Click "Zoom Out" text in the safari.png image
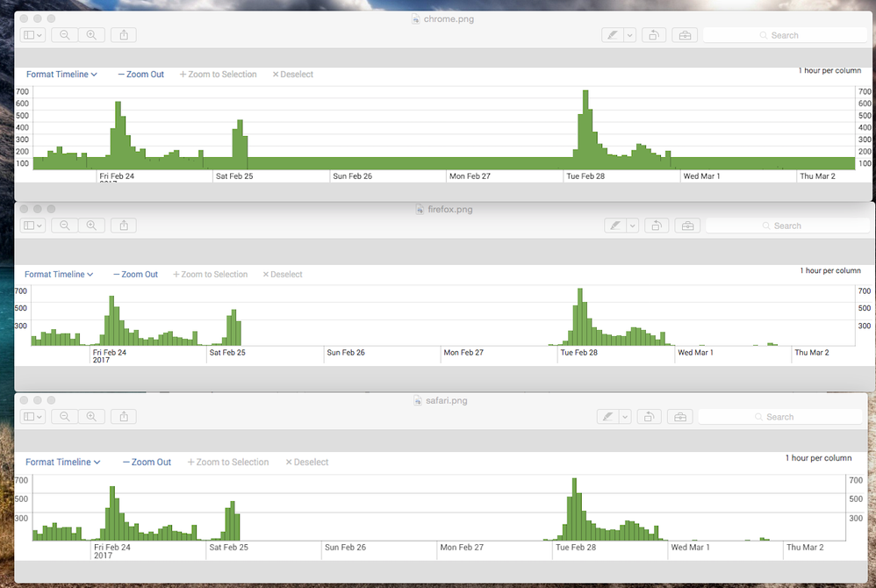The height and width of the screenshot is (588, 876). click(151, 462)
